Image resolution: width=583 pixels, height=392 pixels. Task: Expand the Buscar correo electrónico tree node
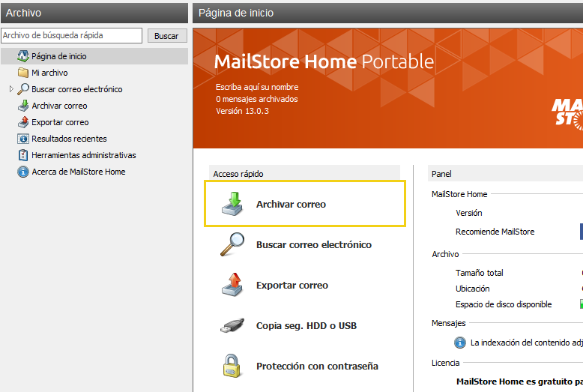tap(11, 89)
